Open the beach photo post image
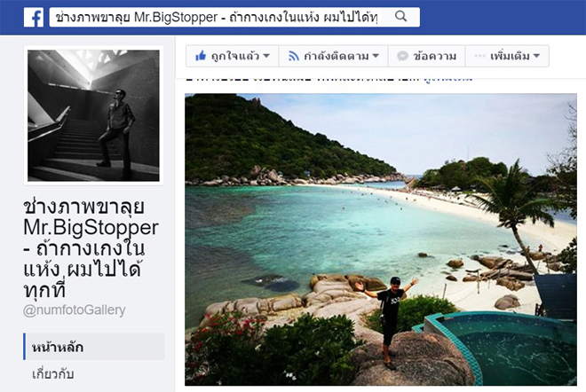 click(x=381, y=239)
